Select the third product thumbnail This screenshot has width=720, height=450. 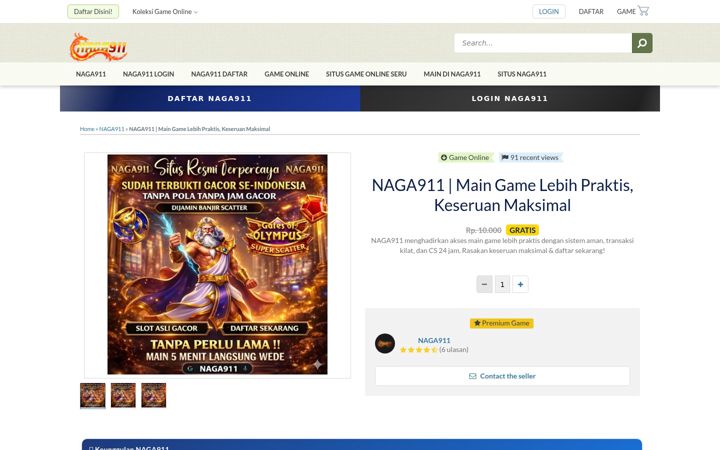(153, 395)
